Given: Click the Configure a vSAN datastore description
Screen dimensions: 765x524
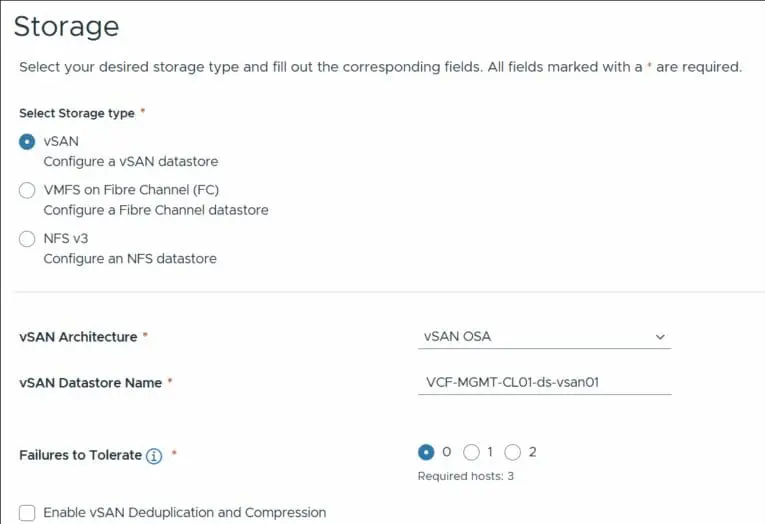Looking at the screenshot, I should (130, 161).
